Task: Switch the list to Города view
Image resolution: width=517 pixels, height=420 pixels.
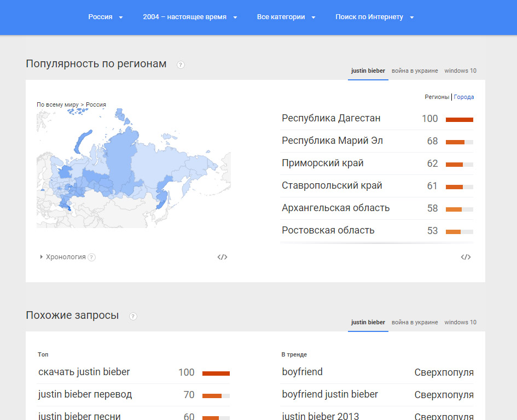Action: [464, 97]
